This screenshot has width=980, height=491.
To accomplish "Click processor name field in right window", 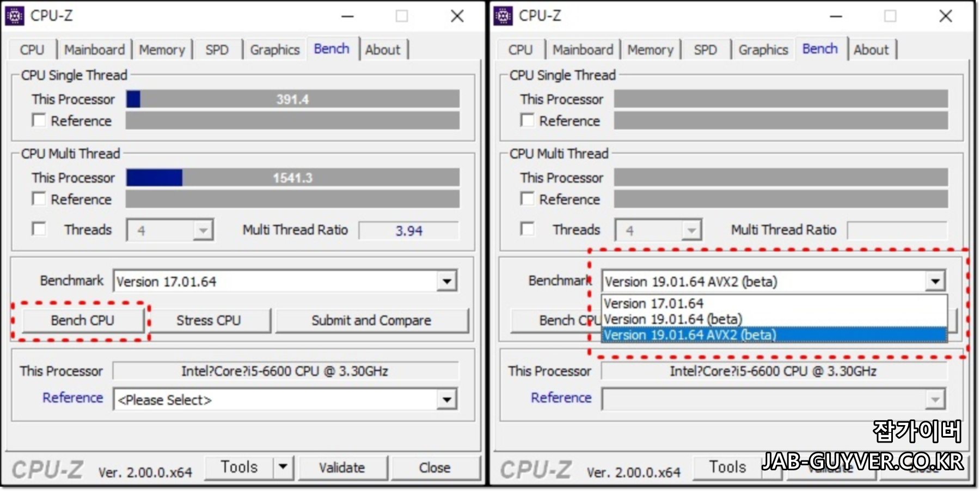I will [774, 371].
